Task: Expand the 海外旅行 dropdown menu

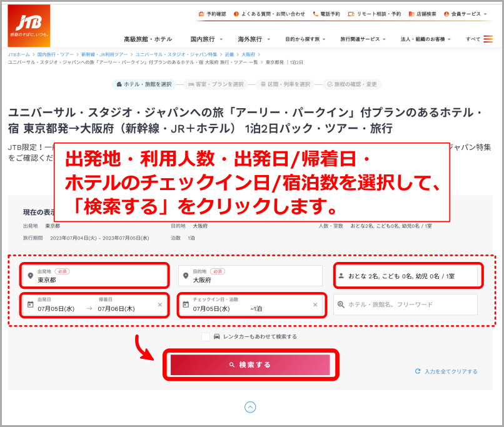Action: click(x=268, y=39)
